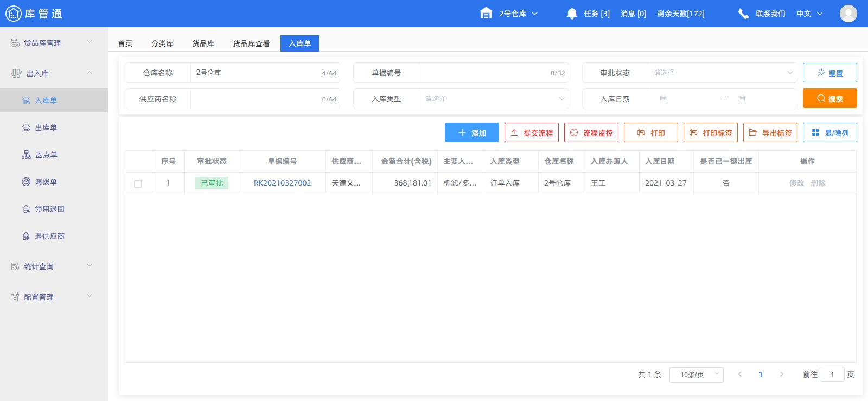Focus the 单据编号 input field

coord(494,73)
